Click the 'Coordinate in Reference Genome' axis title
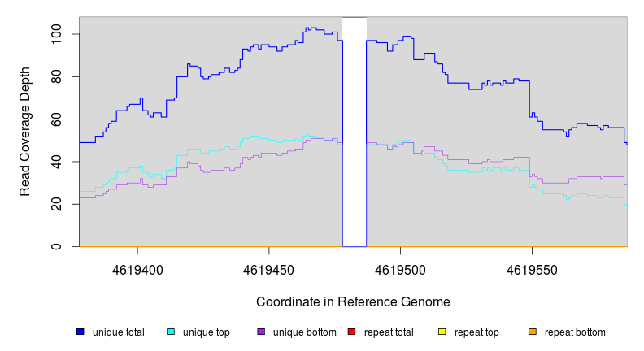 coord(353,301)
